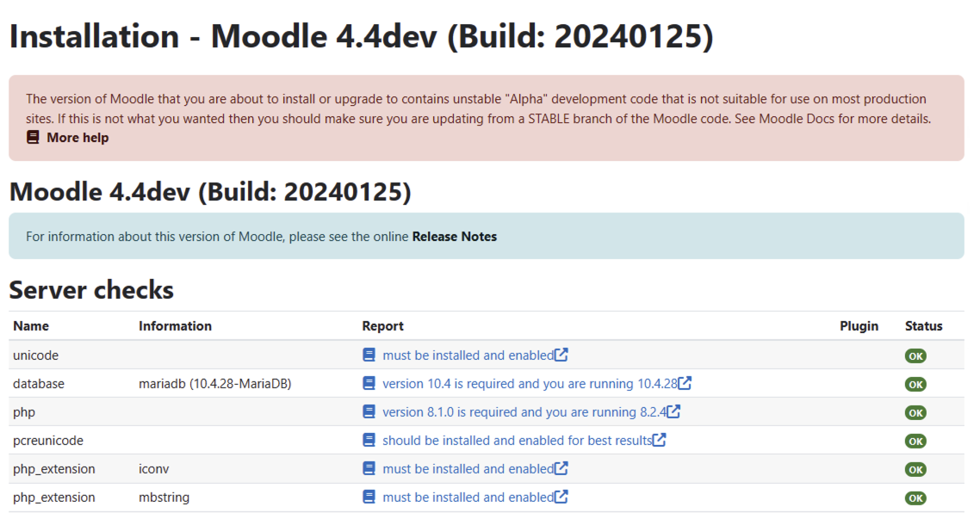980x513 pixels.
Task: Click the external link icon in php row
Action: (673, 411)
